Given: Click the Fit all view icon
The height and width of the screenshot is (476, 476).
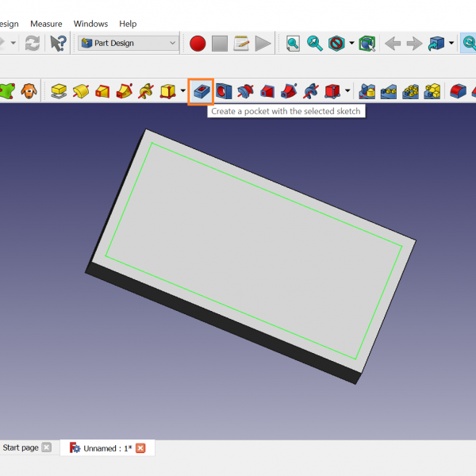Looking at the screenshot, I should tap(293, 44).
